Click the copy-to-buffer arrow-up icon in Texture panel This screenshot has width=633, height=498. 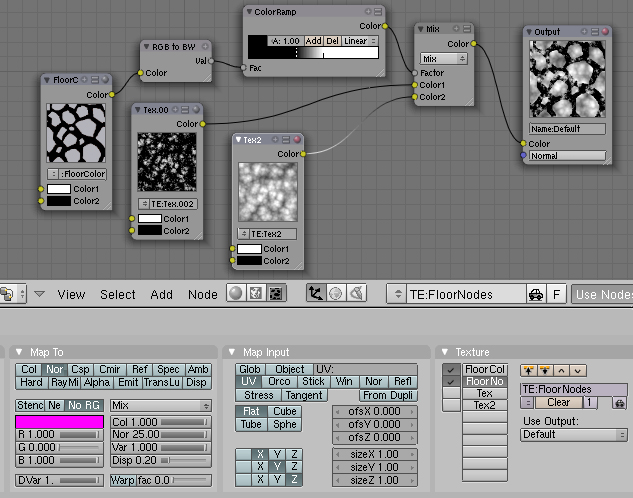click(x=528, y=370)
